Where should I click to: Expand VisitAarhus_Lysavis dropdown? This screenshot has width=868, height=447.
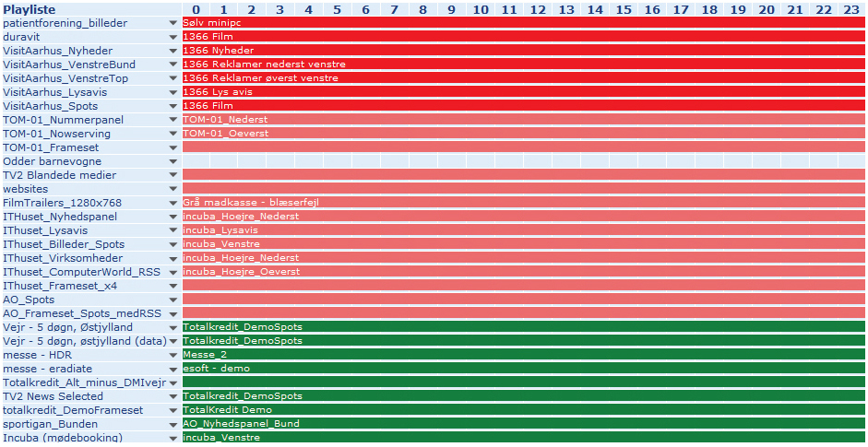coord(173,92)
